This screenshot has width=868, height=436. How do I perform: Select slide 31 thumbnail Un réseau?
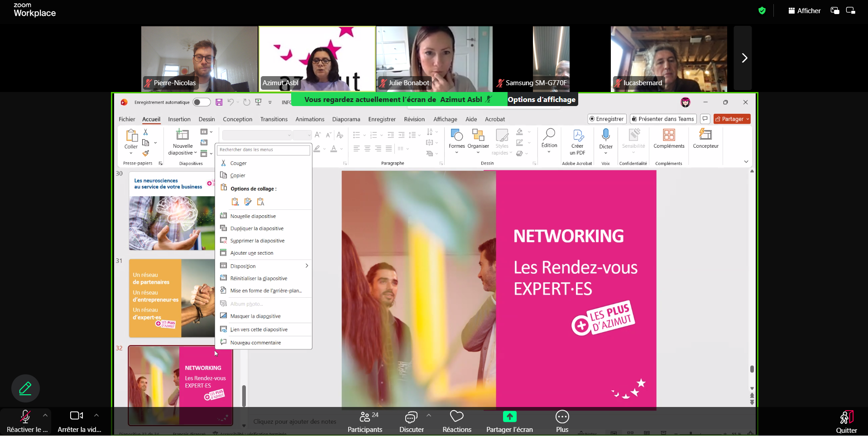coord(171,298)
